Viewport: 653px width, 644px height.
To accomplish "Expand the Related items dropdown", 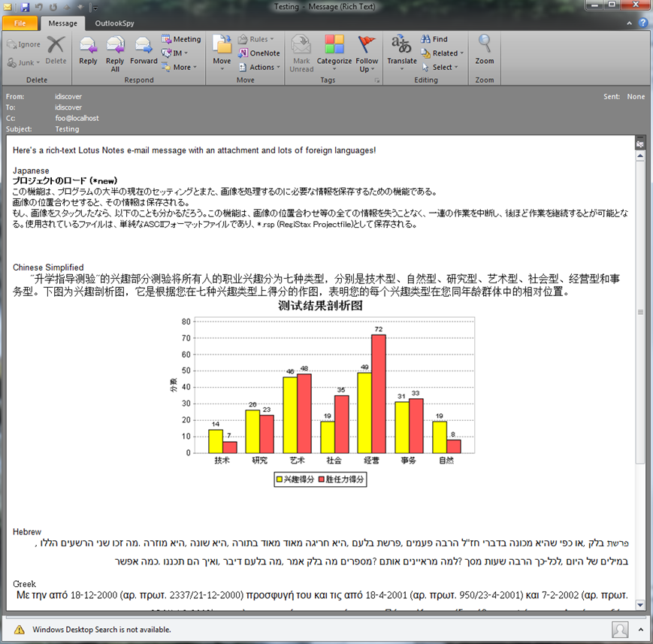I will point(442,53).
